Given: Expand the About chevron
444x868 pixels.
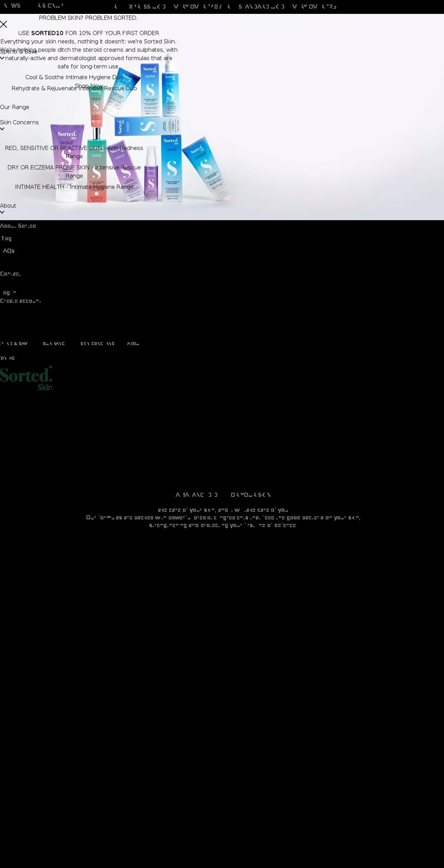Looking at the screenshot, I should 2,212.
